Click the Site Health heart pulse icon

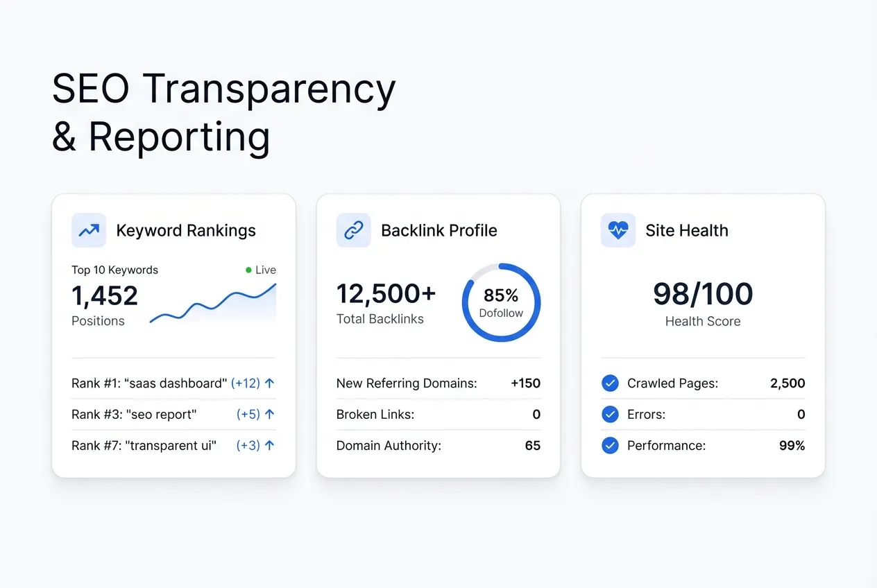pos(618,230)
